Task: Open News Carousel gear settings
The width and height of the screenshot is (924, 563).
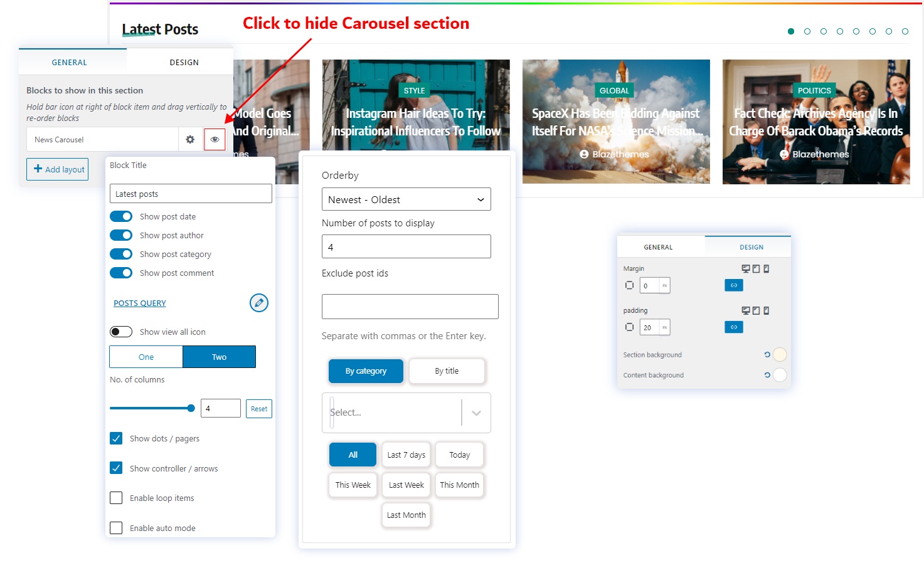Action: [190, 139]
